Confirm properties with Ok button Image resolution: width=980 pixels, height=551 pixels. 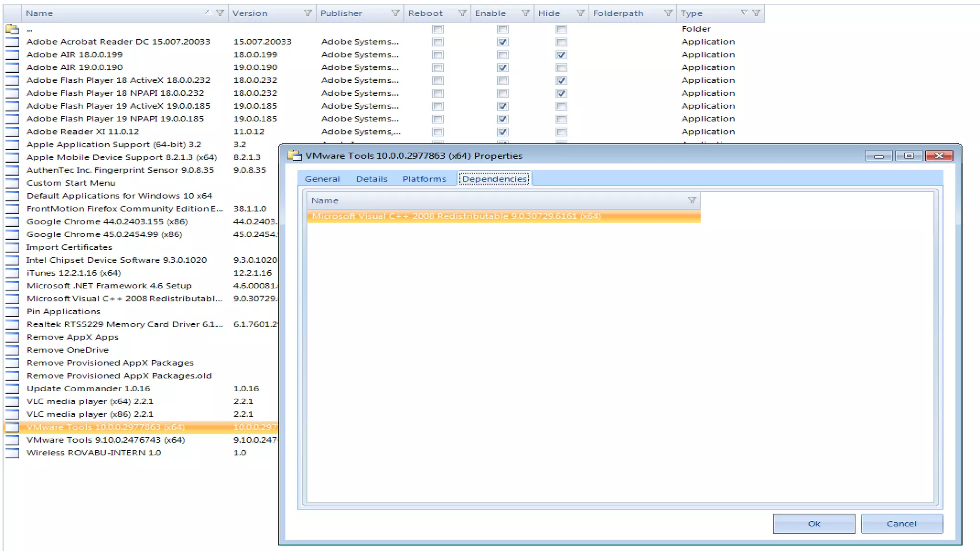(814, 524)
